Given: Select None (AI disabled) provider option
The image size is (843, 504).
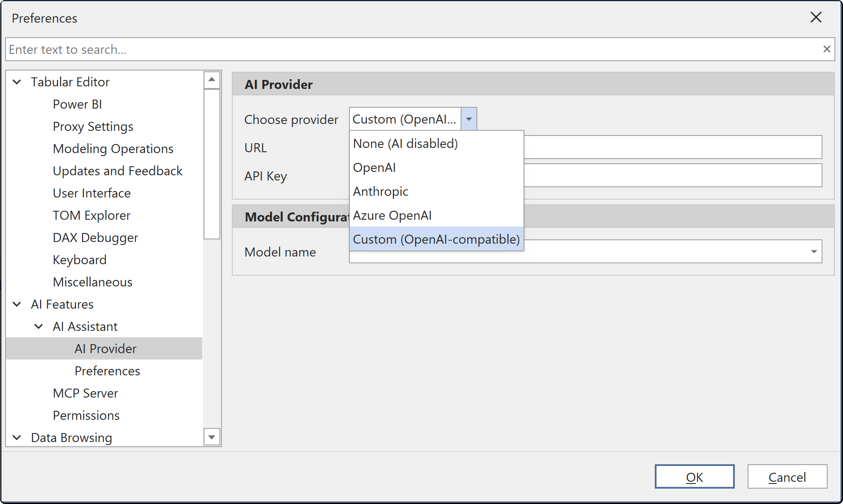Looking at the screenshot, I should (436, 143).
